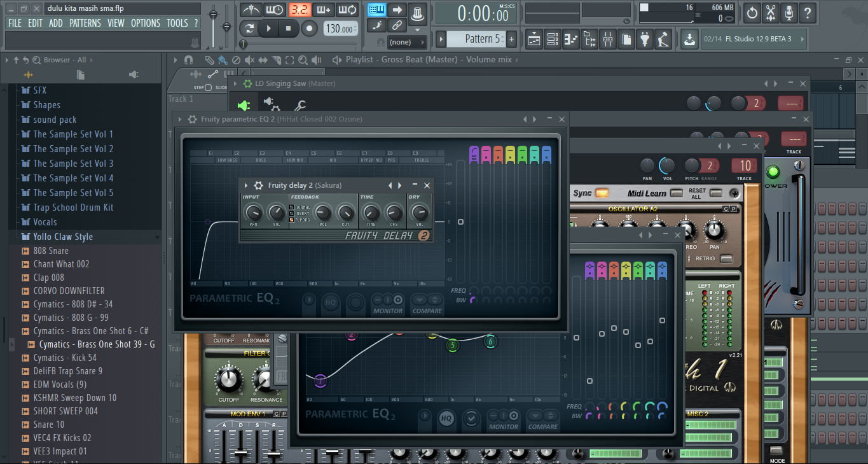
Task: Open the PATTERNS menu
Action: (x=85, y=23)
